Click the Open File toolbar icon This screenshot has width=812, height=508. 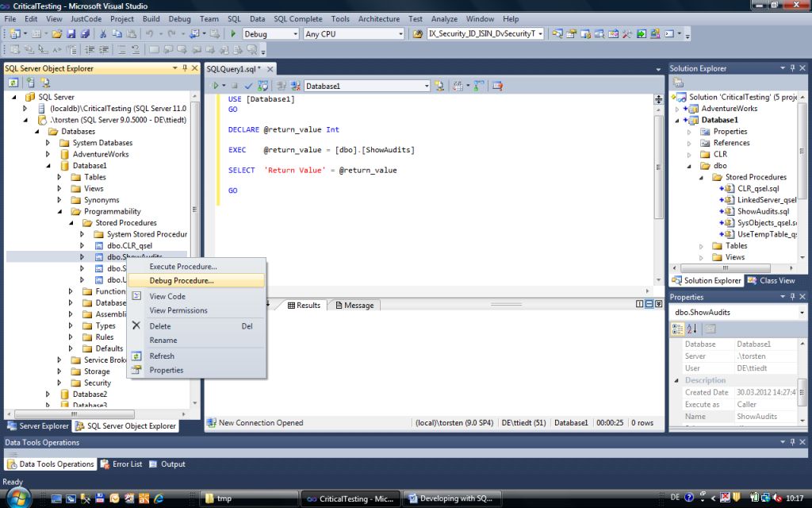point(56,33)
